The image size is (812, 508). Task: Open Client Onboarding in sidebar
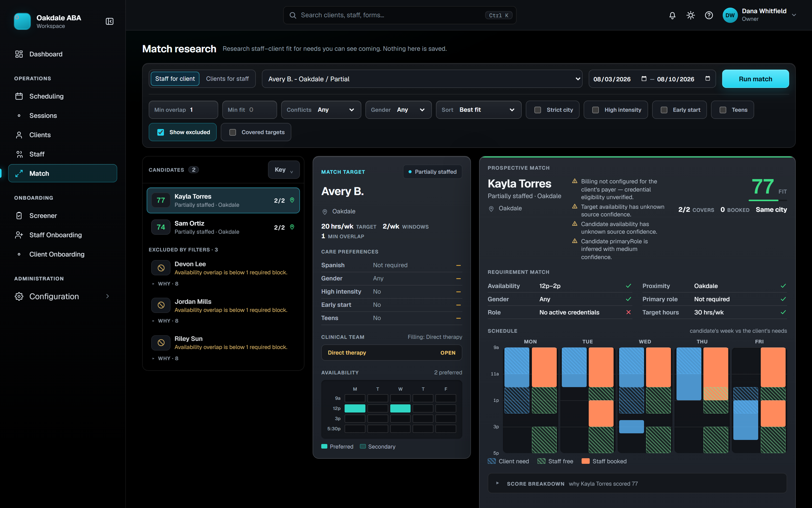tap(63, 254)
